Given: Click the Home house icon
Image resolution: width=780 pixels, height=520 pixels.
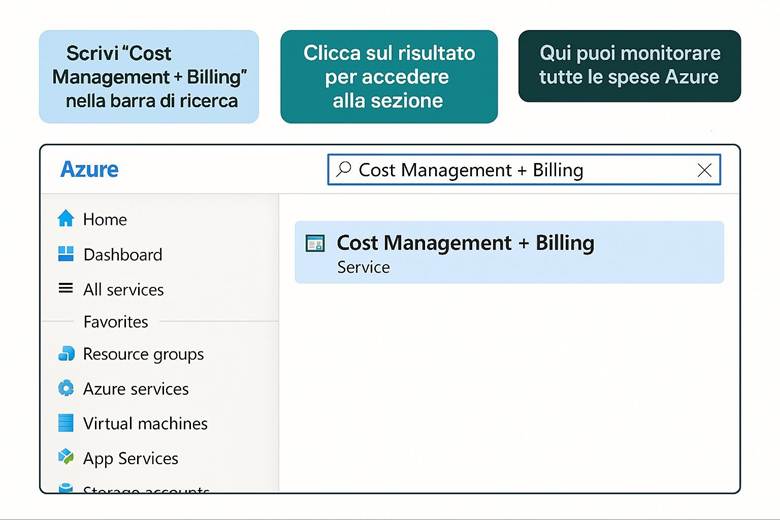Looking at the screenshot, I should click(x=66, y=218).
